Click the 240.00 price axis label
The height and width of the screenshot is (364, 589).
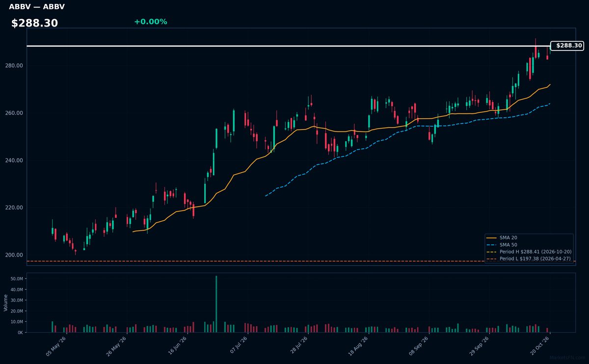tap(14, 160)
